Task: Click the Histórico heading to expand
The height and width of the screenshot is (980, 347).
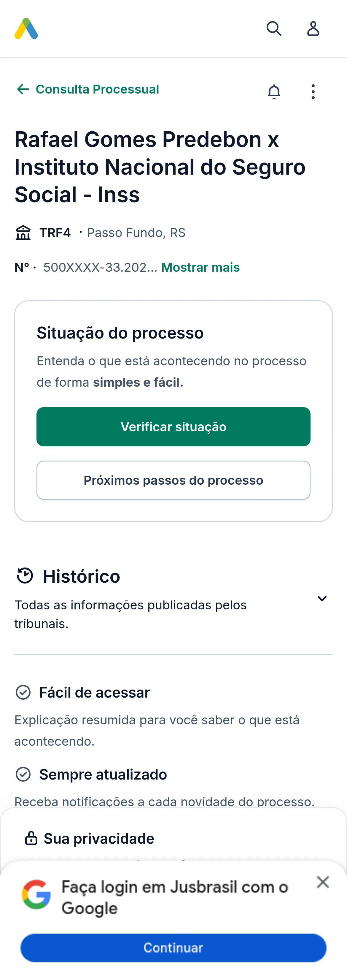Action: pos(81,576)
